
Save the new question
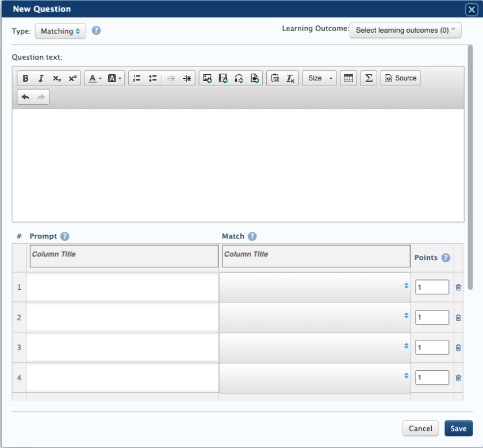(x=458, y=428)
